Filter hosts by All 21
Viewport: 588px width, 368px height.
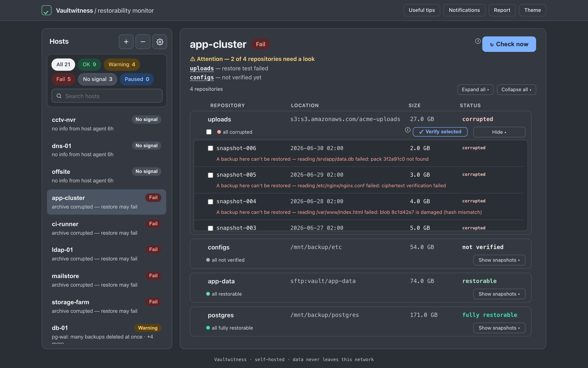tap(63, 64)
